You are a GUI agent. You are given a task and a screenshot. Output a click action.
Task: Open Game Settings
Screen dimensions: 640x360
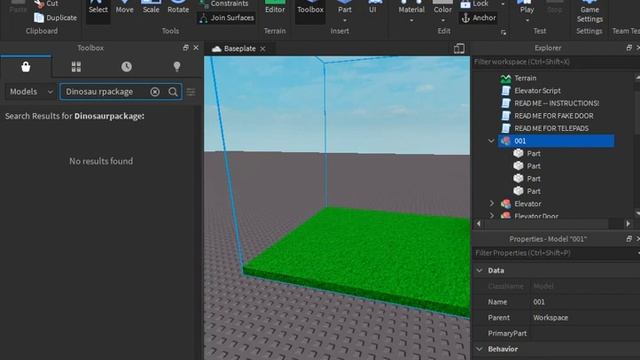[x=589, y=12]
